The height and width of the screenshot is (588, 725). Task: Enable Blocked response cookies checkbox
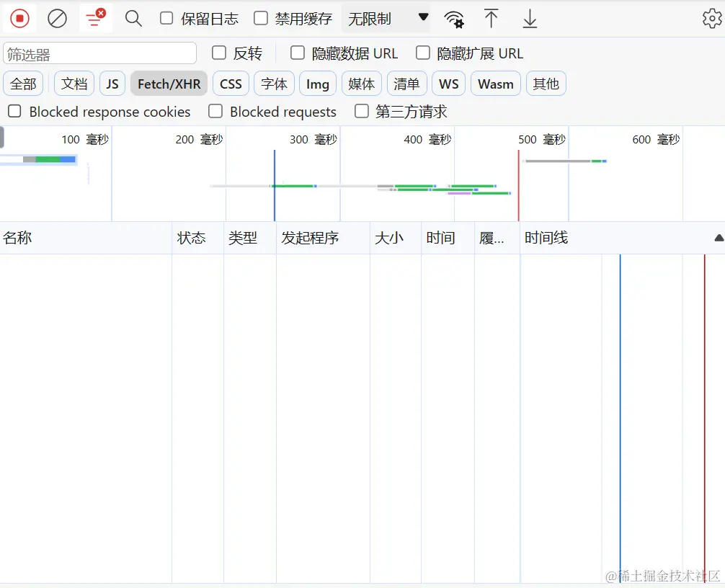pos(15,112)
